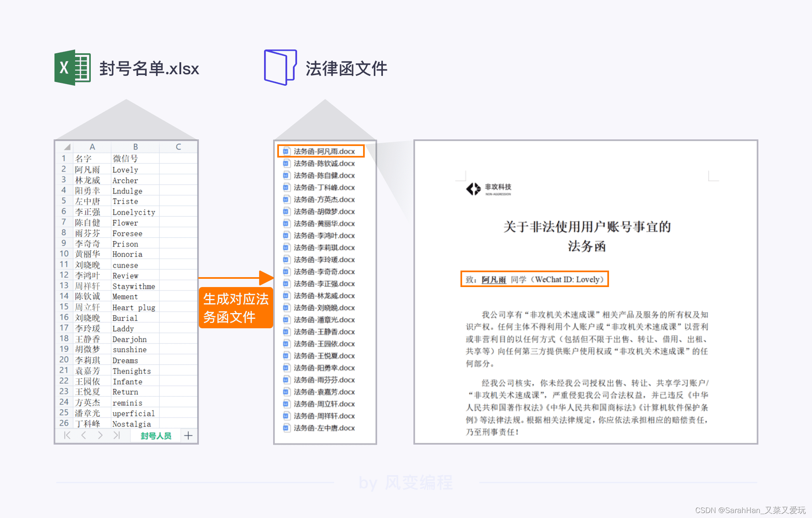
Task: Click next sheet arrow icon
Action: 100,436
